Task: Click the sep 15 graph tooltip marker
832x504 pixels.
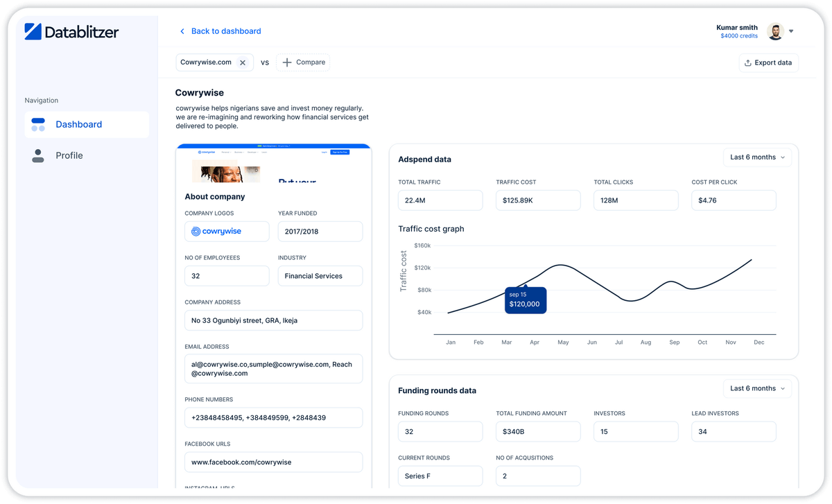Action: tap(526, 299)
